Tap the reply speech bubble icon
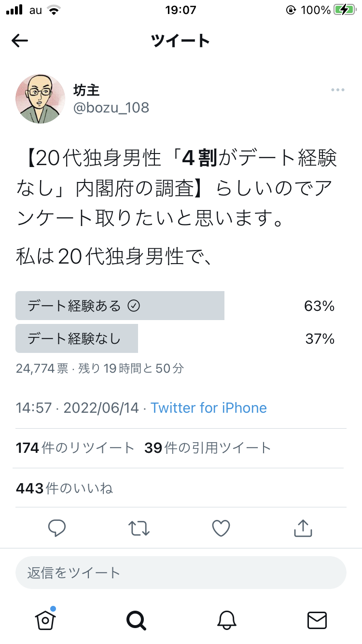The width and height of the screenshot is (362, 644). pos(57,528)
